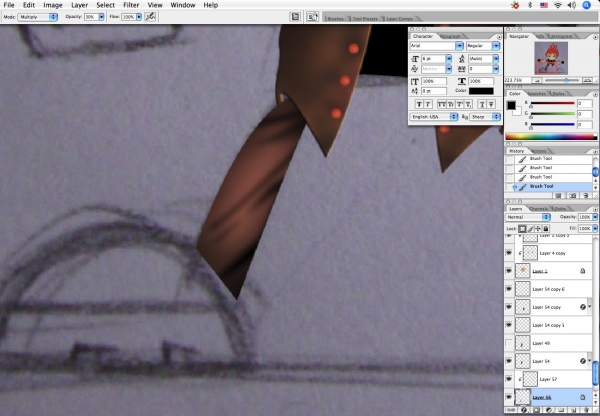Hide Layer 1 with eye icon
Viewport: 600px width, 416px height.
click(509, 271)
